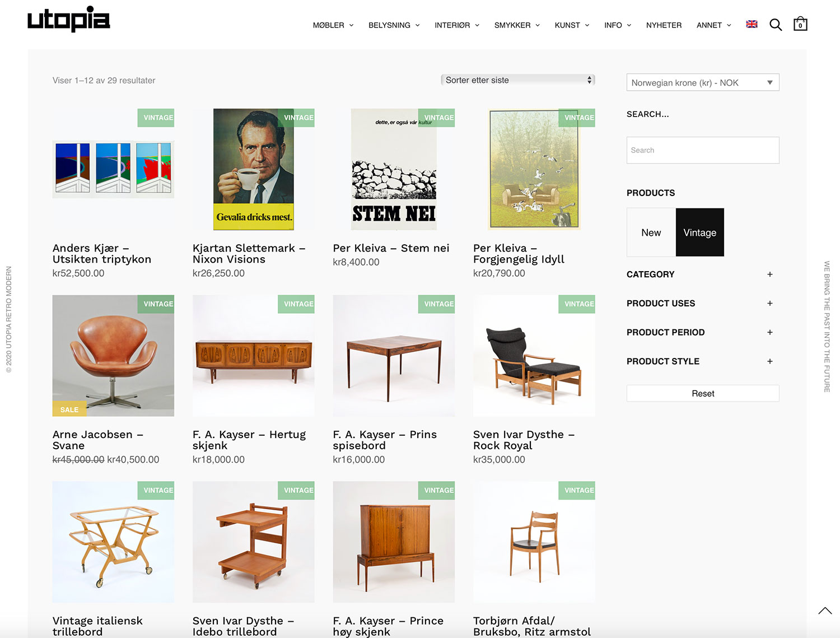Select the Vintage products toggle
The image size is (840, 638).
(x=700, y=232)
